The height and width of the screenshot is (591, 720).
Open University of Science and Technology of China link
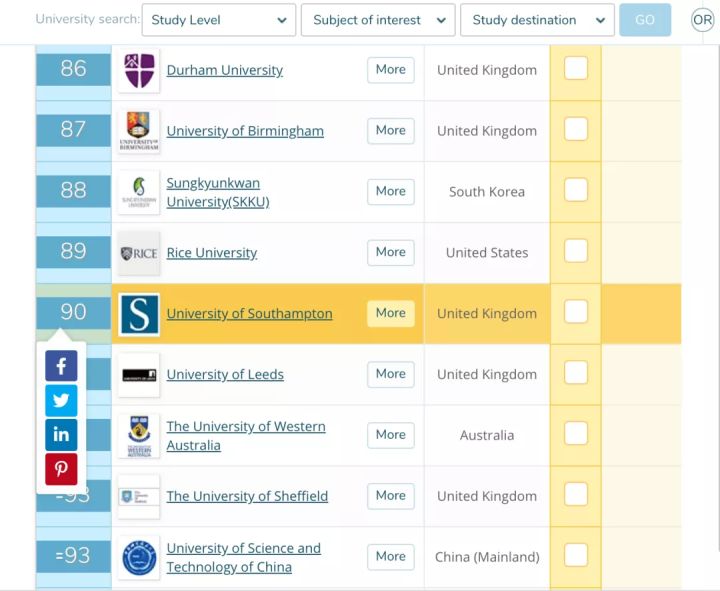243,557
